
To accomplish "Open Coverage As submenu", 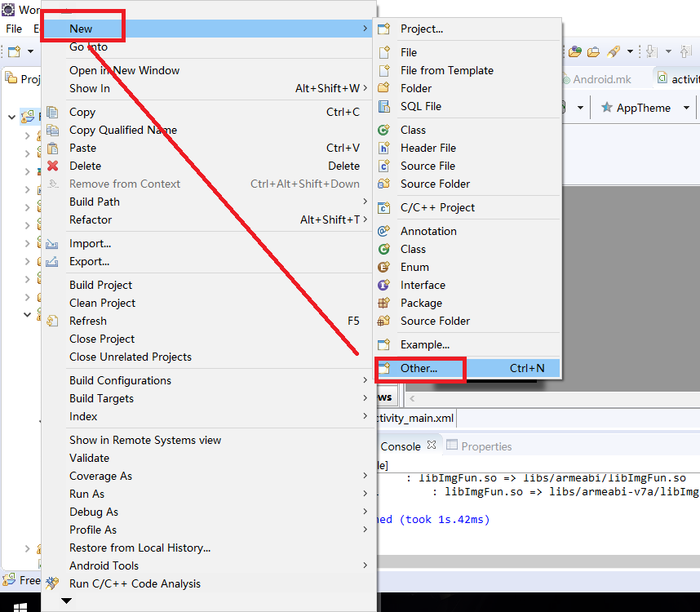I will tap(208, 476).
